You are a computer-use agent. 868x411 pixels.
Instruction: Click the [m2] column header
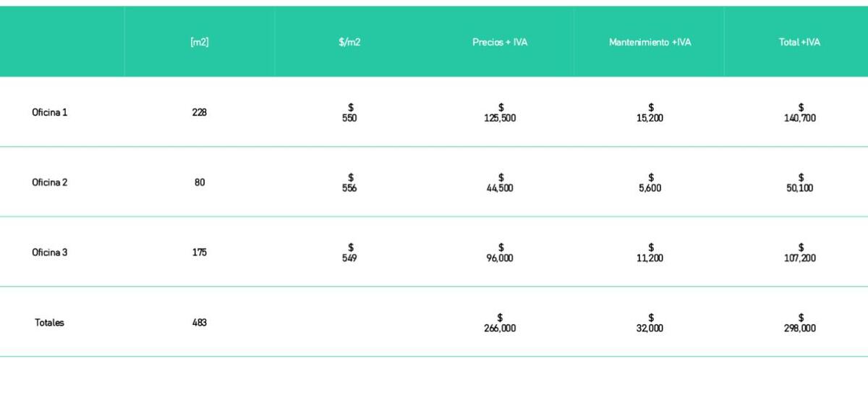[x=200, y=42]
